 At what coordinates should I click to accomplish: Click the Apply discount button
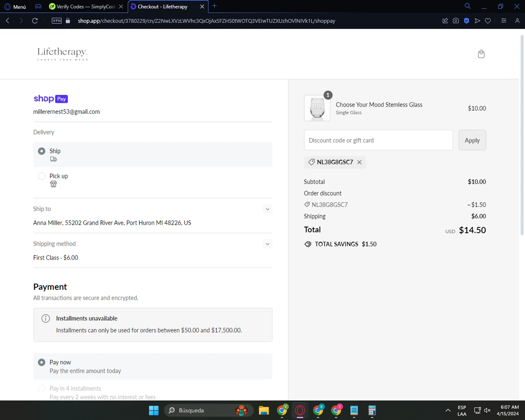click(472, 140)
